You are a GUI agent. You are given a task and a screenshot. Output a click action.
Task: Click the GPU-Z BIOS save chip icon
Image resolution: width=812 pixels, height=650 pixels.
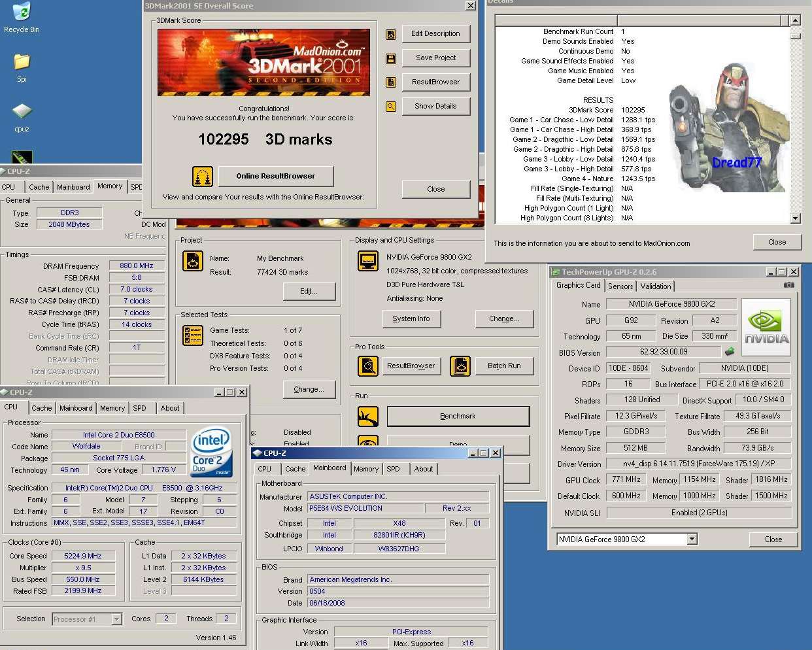(730, 352)
